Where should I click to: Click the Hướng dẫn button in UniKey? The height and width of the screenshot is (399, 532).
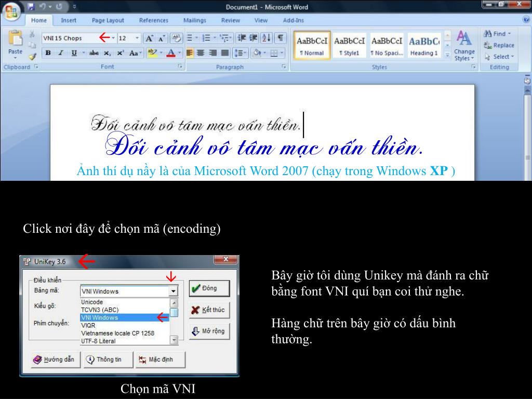56,360
